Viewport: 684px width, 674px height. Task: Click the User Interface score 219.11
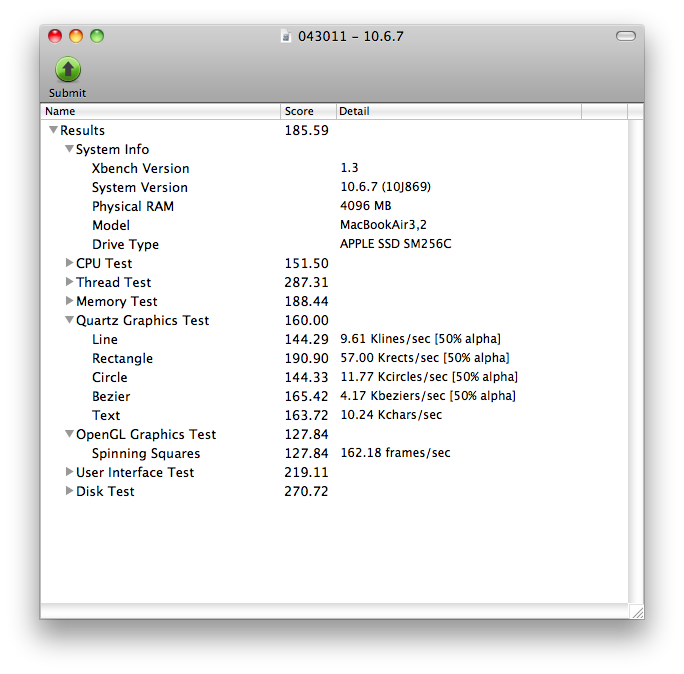click(x=306, y=472)
